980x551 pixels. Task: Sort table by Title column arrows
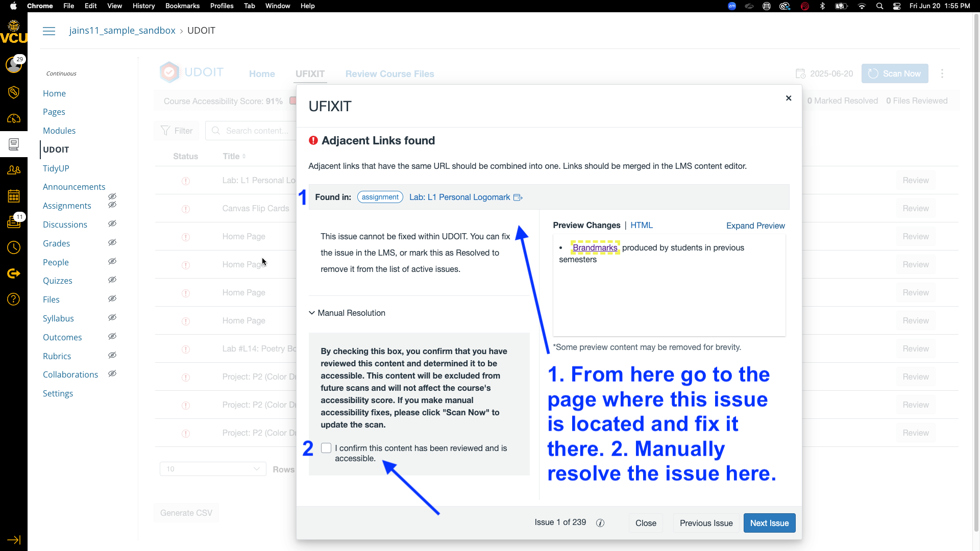(244, 156)
